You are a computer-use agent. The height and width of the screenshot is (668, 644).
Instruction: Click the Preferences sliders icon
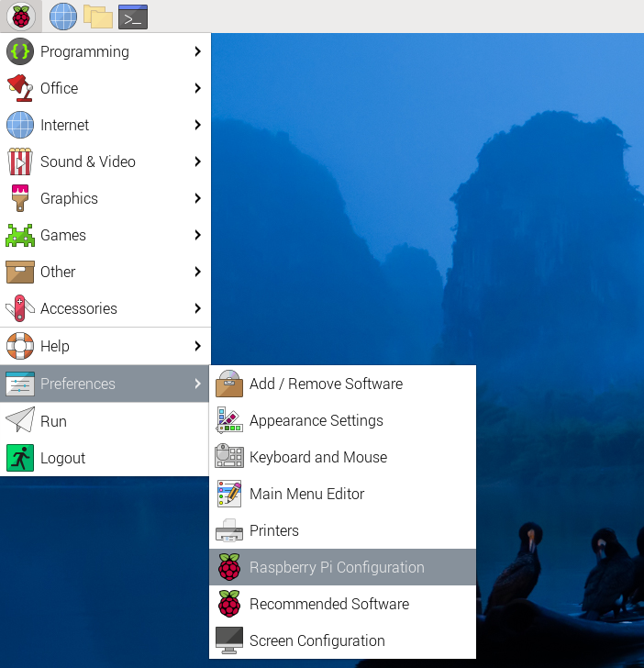20,384
